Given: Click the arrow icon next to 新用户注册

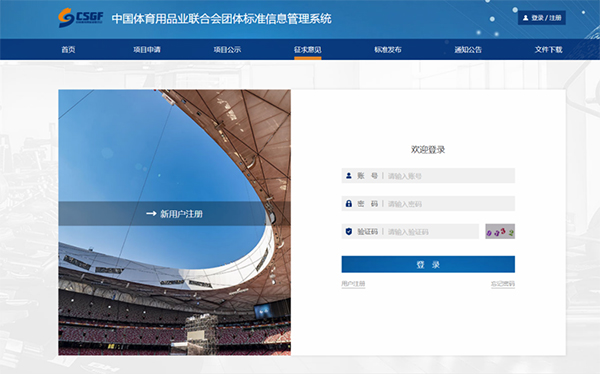Looking at the screenshot, I should coord(151,214).
